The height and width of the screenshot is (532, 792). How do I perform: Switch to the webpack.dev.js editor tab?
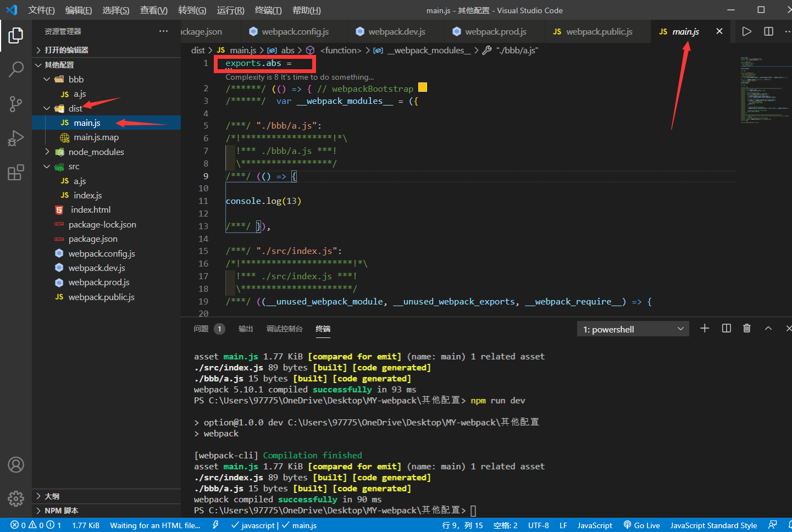396,31
